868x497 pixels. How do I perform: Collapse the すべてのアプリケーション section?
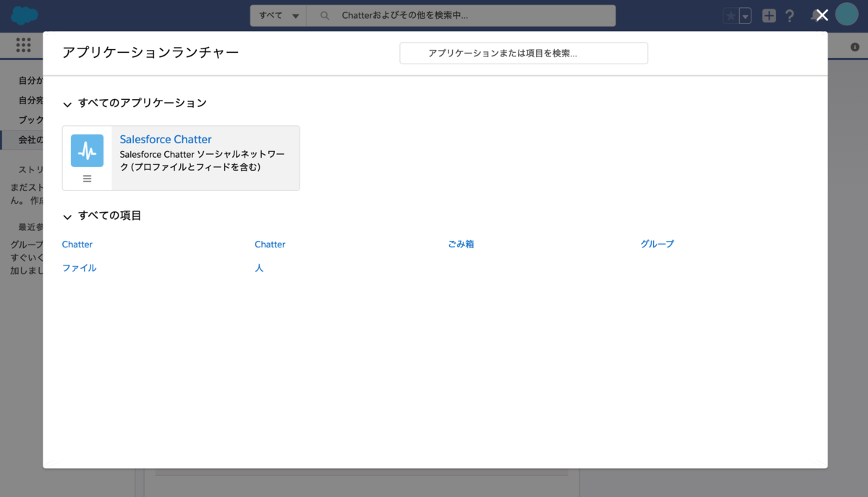point(67,103)
